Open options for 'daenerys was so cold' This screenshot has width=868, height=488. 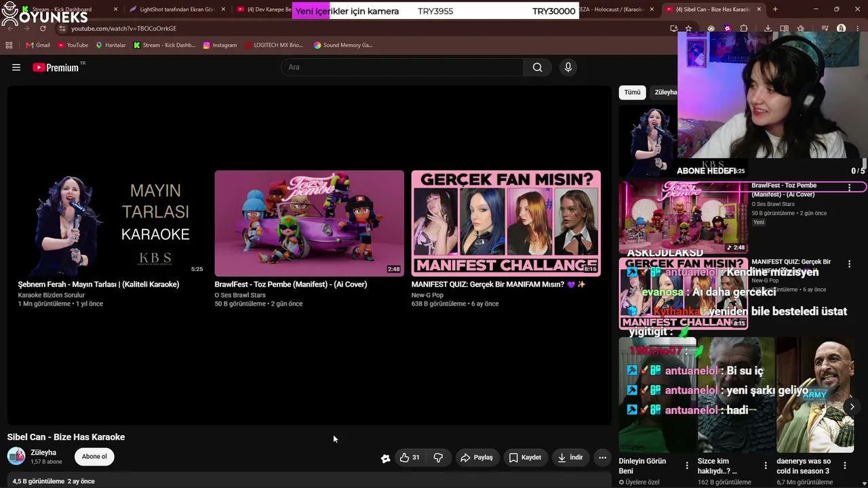pyautogui.click(x=845, y=466)
